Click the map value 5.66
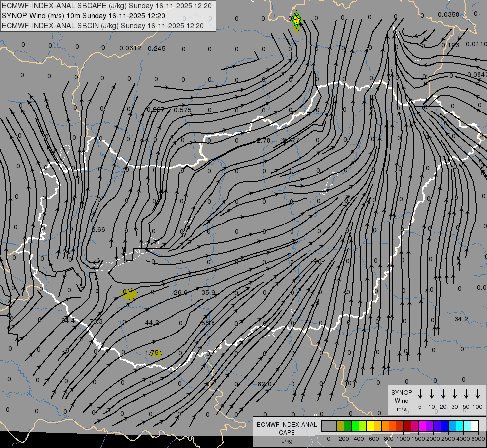The width and height of the screenshot is (487, 448). tap(99, 230)
